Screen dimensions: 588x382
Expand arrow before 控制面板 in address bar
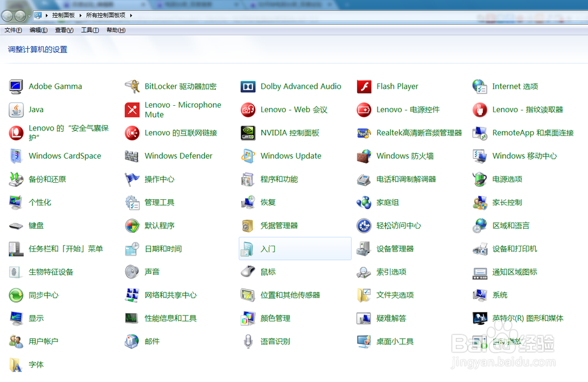46,15
